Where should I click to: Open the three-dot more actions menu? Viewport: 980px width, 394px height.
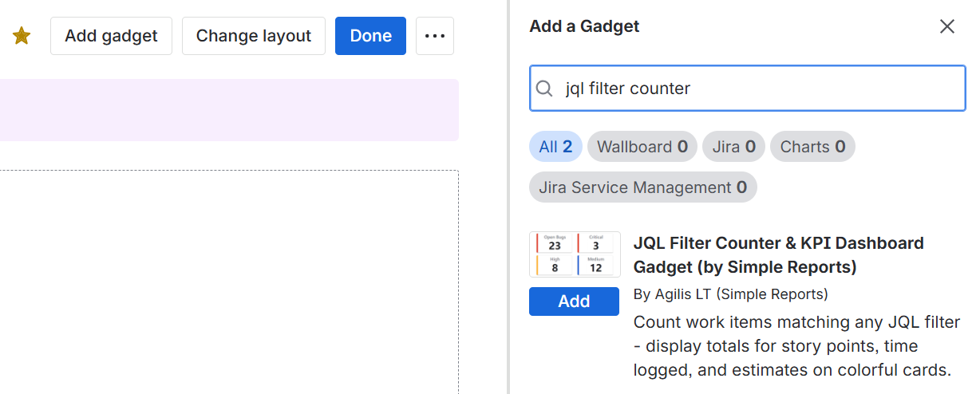coord(435,36)
